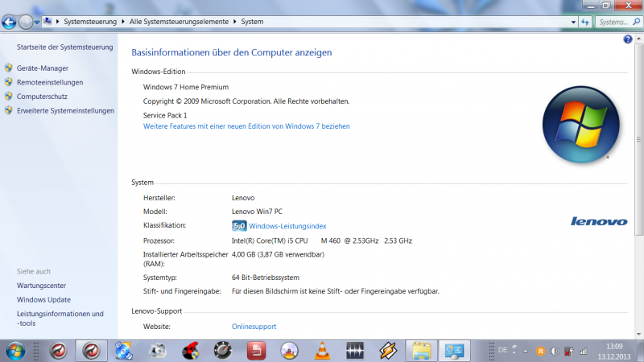
Task: Click the scrollbar up arrow
Action: (x=638, y=39)
